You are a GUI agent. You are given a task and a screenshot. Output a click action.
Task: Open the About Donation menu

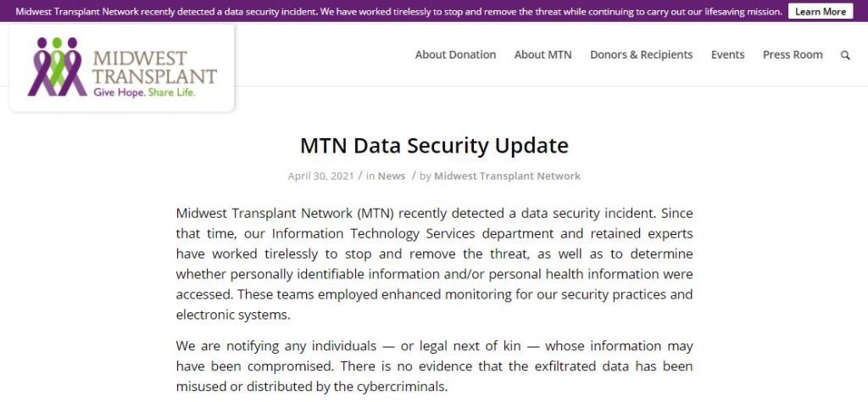[455, 55]
